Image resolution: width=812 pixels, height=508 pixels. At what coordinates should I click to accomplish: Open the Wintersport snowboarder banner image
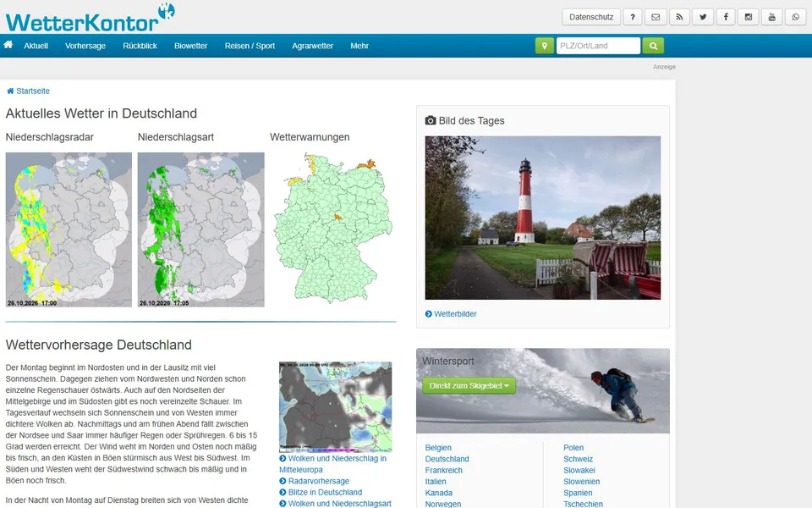[543, 391]
